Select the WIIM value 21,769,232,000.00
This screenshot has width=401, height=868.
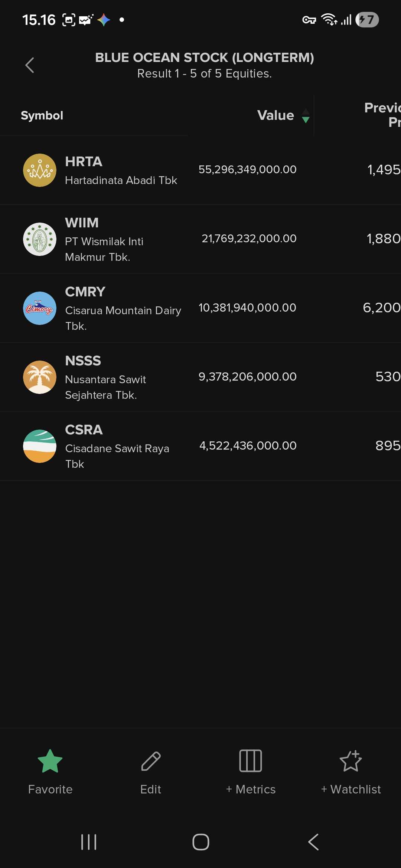(x=249, y=239)
